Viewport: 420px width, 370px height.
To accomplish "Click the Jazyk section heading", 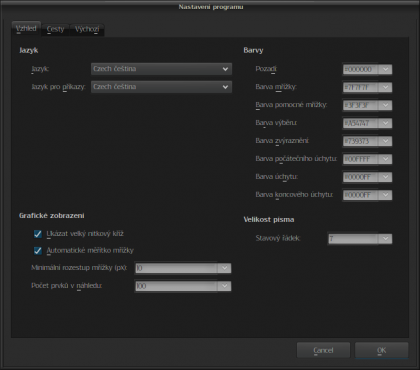I will tap(29, 51).
